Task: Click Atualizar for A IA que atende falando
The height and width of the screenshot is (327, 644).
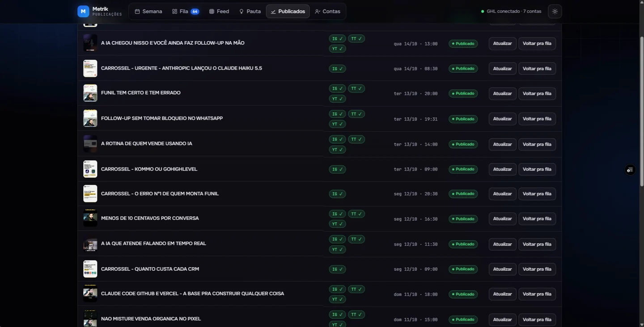Action: pyautogui.click(x=502, y=244)
